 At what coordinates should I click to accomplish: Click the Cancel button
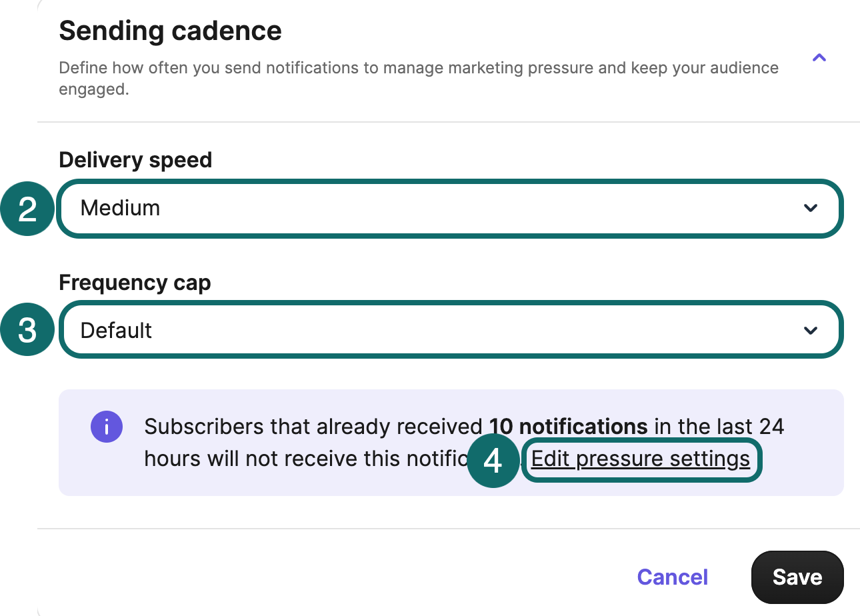coord(672,577)
